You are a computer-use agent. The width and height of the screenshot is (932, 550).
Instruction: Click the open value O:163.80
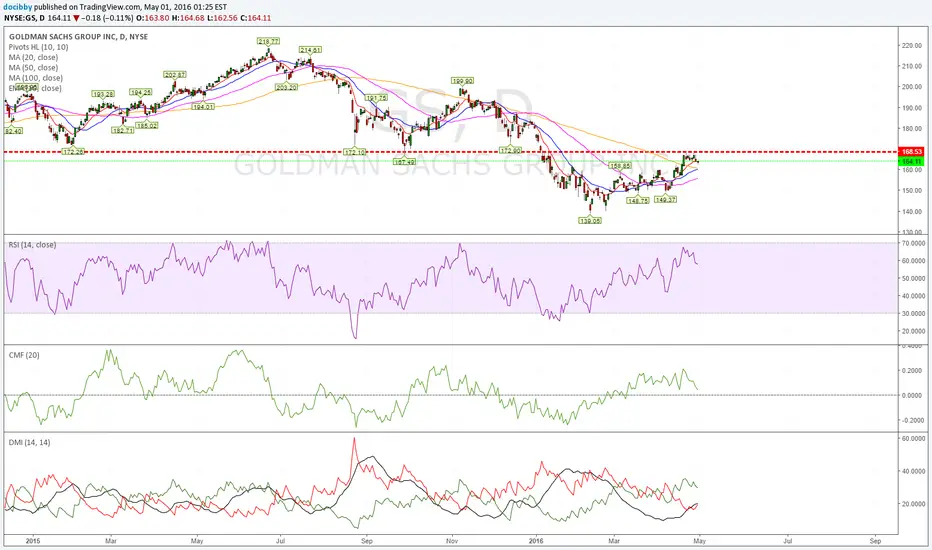(153, 18)
